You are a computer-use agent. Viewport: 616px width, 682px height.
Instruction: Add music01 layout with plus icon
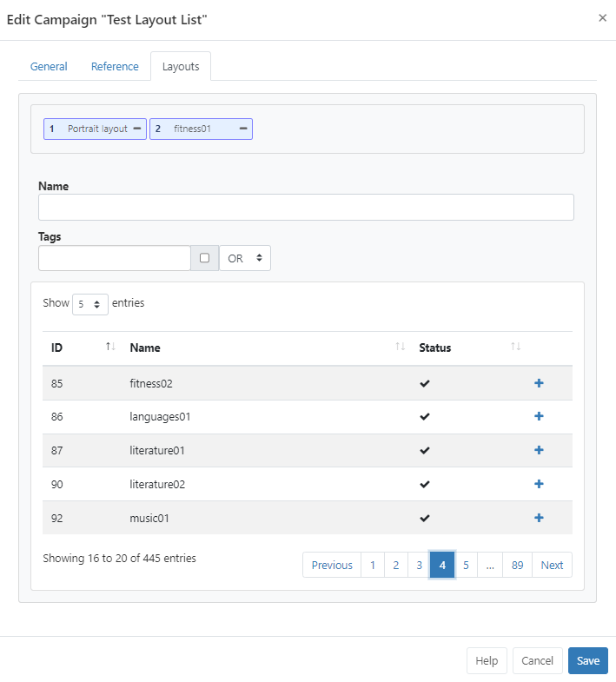click(539, 518)
